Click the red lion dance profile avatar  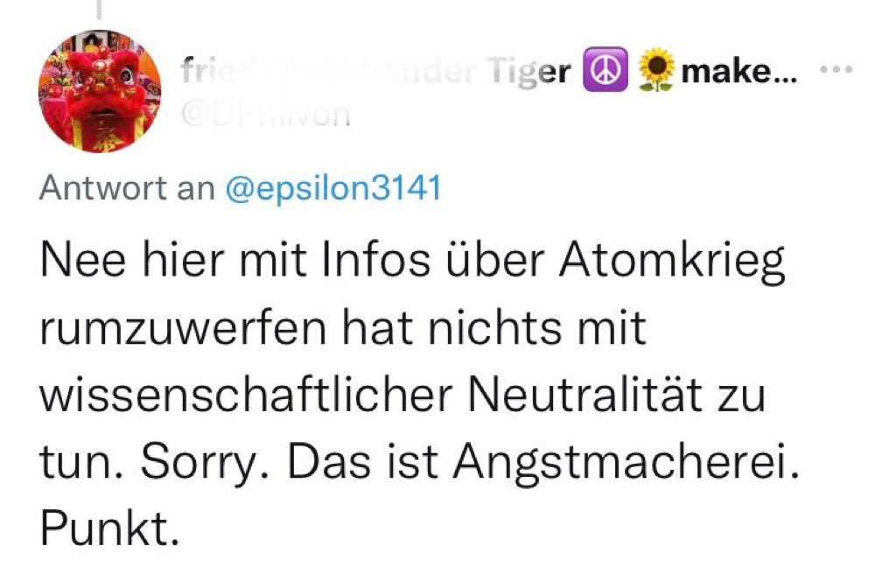(x=100, y=92)
